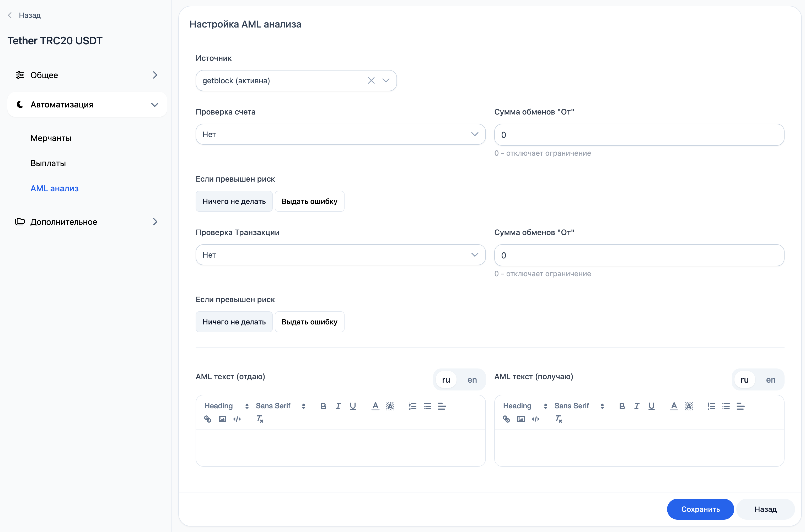Clear formatting in получаю editor
This screenshot has width=805, height=532.
558,419
